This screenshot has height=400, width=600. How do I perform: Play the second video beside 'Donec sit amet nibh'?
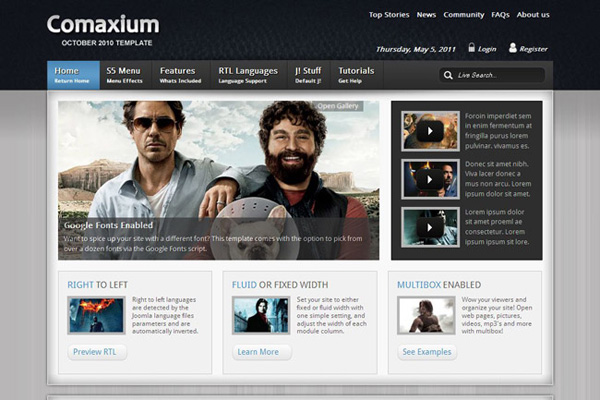tap(430, 179)
